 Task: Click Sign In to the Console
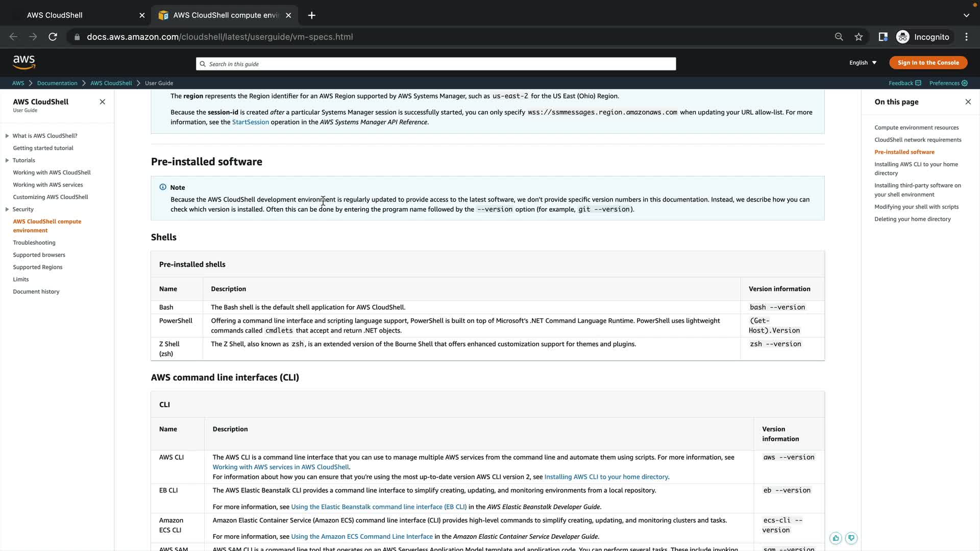[928, 63]
